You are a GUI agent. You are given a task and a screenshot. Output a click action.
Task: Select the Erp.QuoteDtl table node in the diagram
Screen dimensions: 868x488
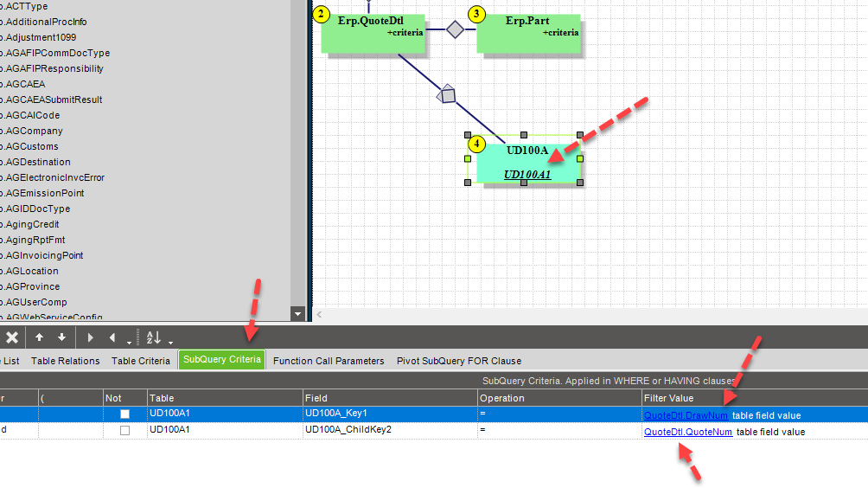point(373,34)
